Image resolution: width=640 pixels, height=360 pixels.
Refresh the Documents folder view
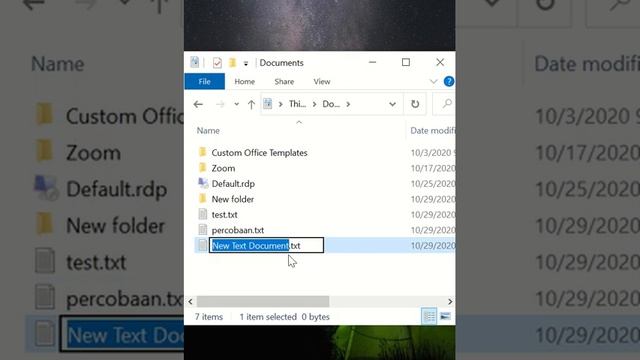coord(415,104)
